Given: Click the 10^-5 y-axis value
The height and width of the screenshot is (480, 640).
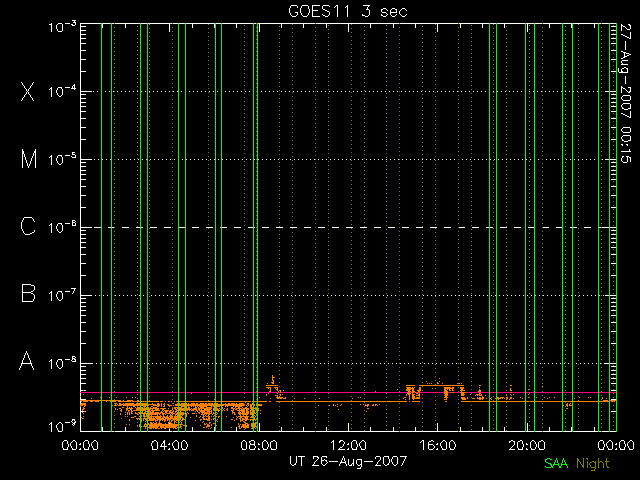Looking at the screenshot, I should coord(62,159).
